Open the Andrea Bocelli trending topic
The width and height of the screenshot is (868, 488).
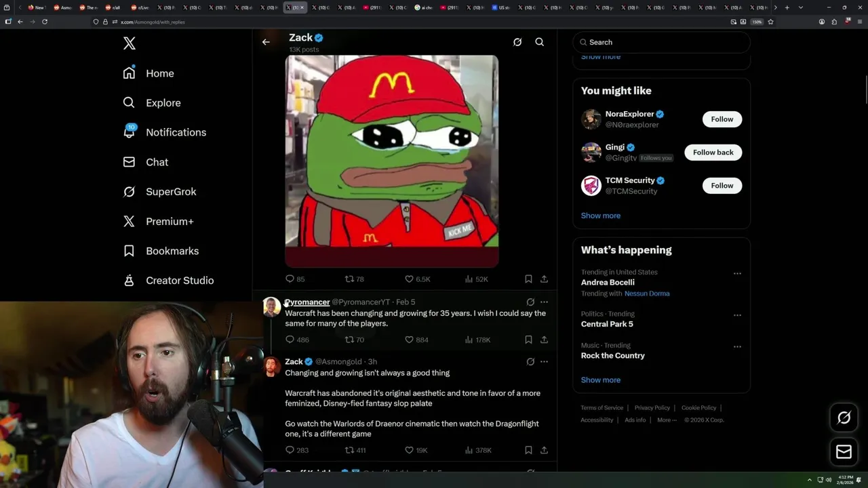(608, 283)
